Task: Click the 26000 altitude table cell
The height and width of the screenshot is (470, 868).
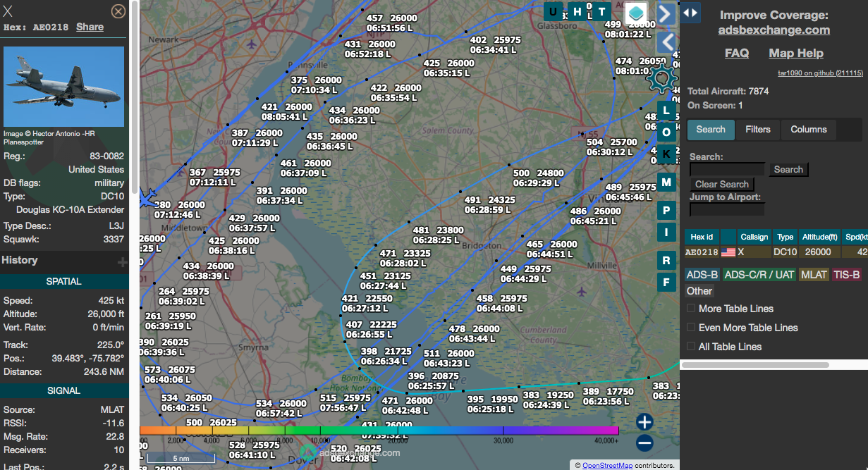Action: (818, 252)
